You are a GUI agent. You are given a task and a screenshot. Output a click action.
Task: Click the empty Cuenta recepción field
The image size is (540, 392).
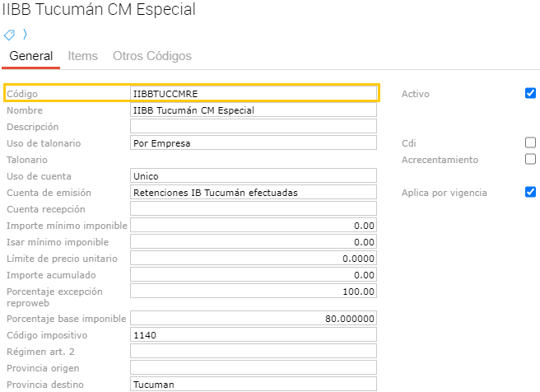click(x=253, y=209)
